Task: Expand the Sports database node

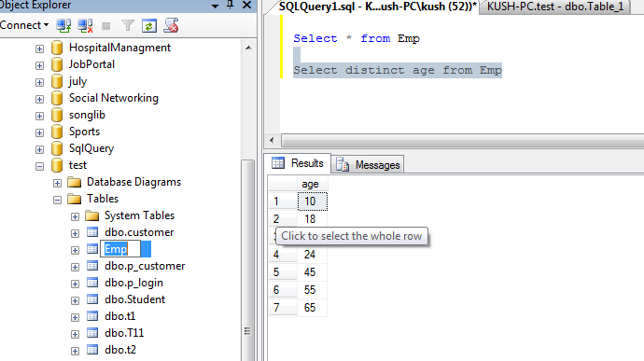Action: pos(39,133)
